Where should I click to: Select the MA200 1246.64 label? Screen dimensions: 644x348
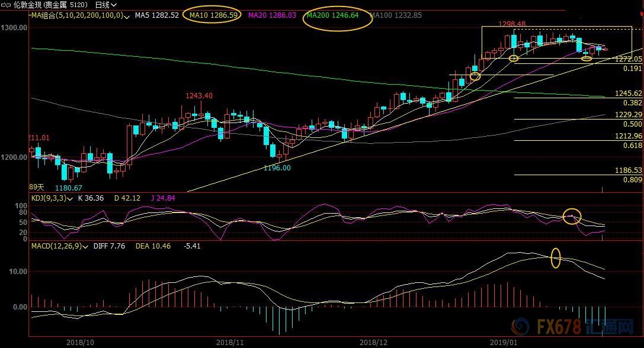click(x=333, y=15)
